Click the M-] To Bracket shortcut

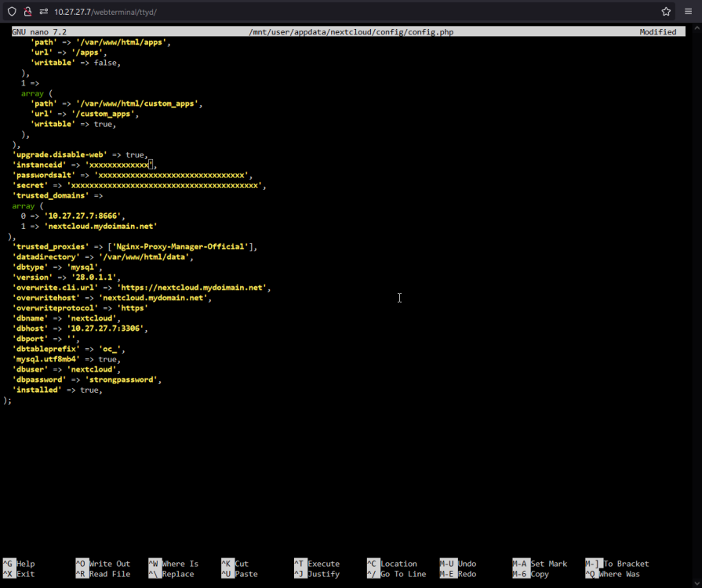tap(617, 564)
